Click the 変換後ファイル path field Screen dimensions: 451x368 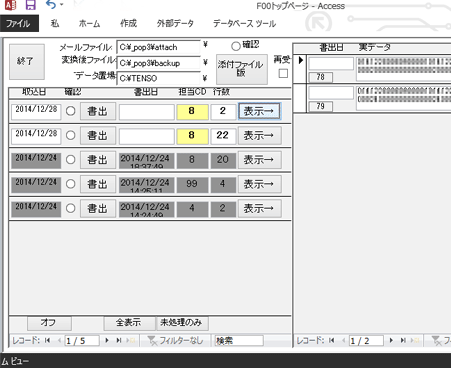(158, 63)
